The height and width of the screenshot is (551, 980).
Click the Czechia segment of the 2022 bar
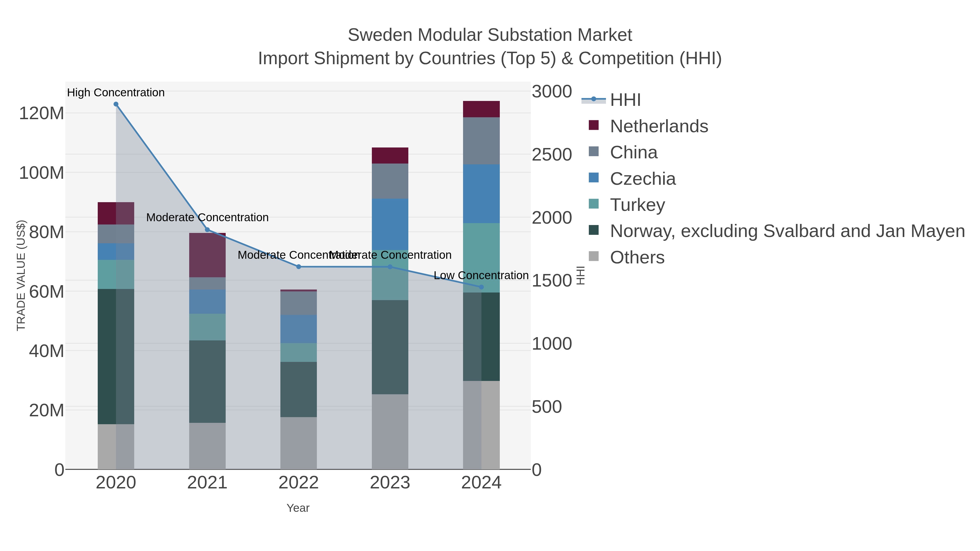point(299,329)
